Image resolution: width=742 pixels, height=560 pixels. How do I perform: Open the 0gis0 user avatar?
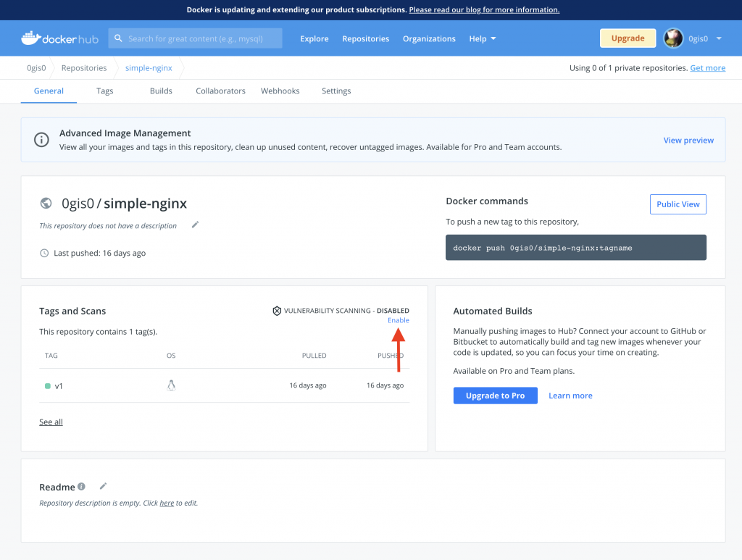pos(673,38)
